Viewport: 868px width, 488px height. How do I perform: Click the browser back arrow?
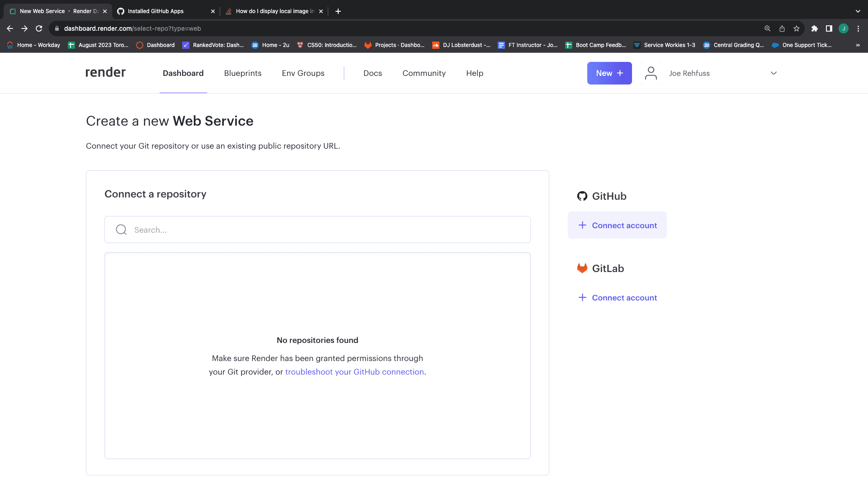[10, 28]
